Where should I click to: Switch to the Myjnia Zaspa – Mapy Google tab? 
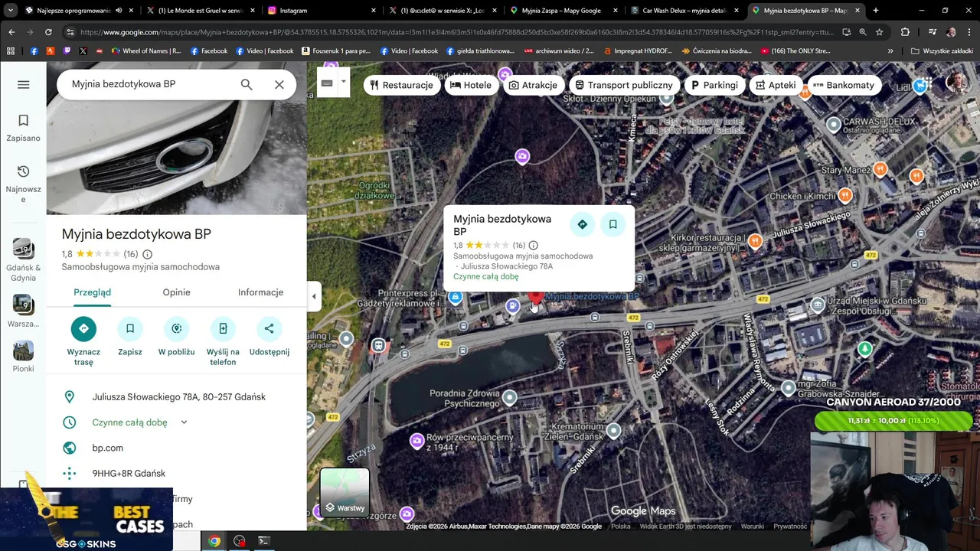pos(566,11)
